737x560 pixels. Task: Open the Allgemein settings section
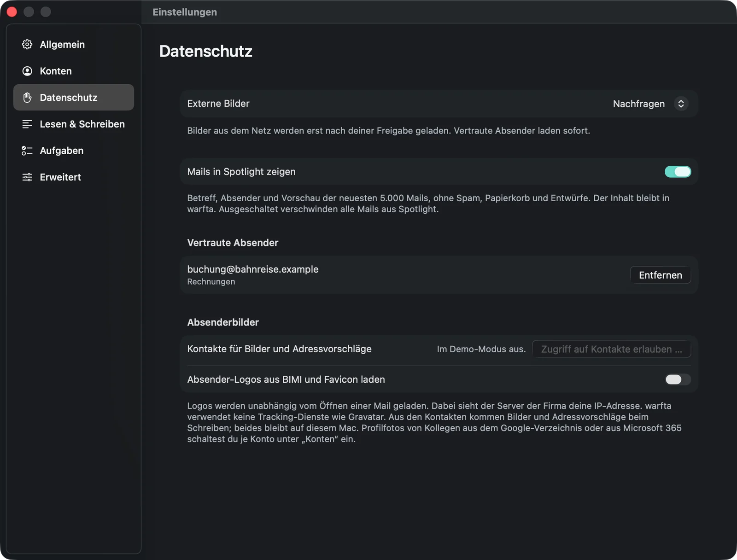pyautogui.click(x=74, y=45)
